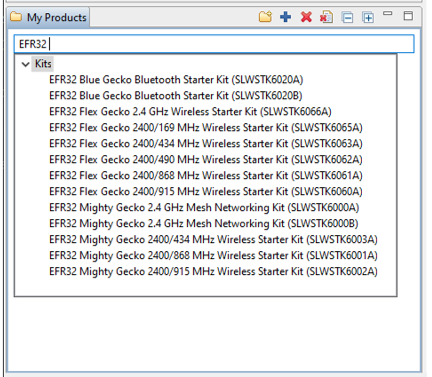
Task: Open the new folder icon in My Products
Action: 265,16
